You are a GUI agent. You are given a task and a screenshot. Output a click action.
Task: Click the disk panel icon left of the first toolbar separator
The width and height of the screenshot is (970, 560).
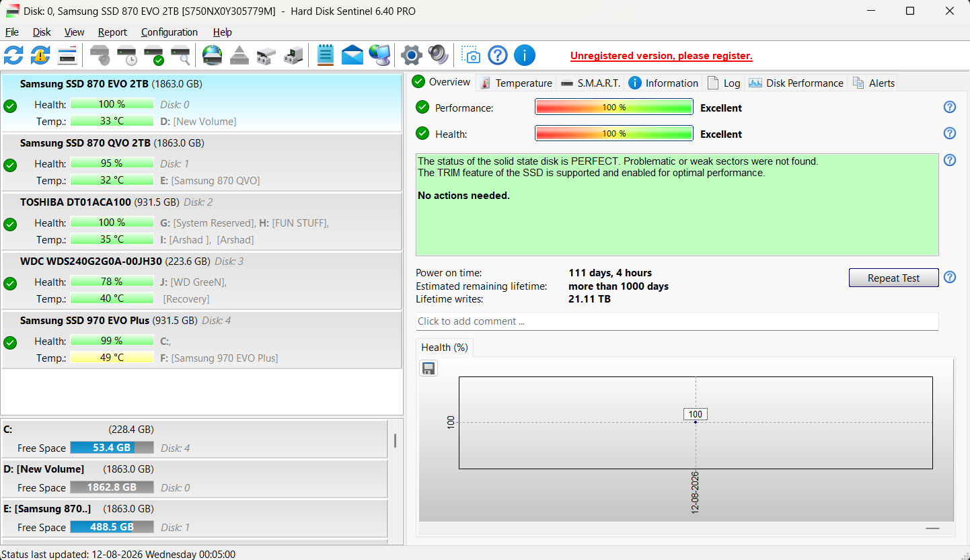click(x=67, y=55)
